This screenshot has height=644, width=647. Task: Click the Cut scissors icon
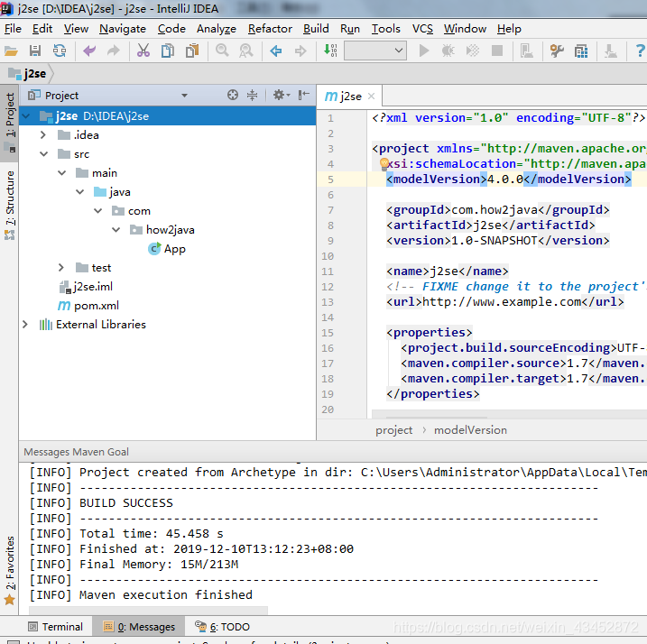pos(143,51)
